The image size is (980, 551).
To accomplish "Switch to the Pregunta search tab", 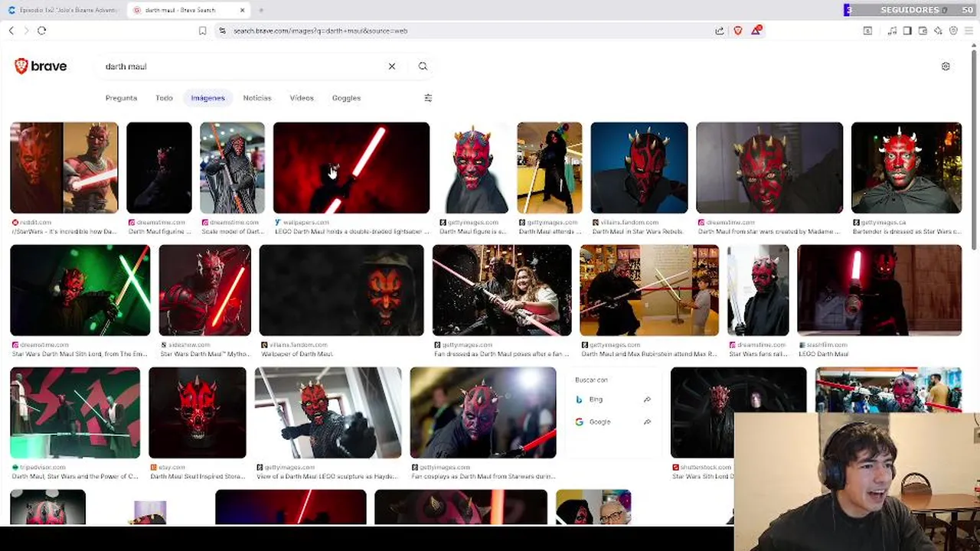I will [121, 98].
